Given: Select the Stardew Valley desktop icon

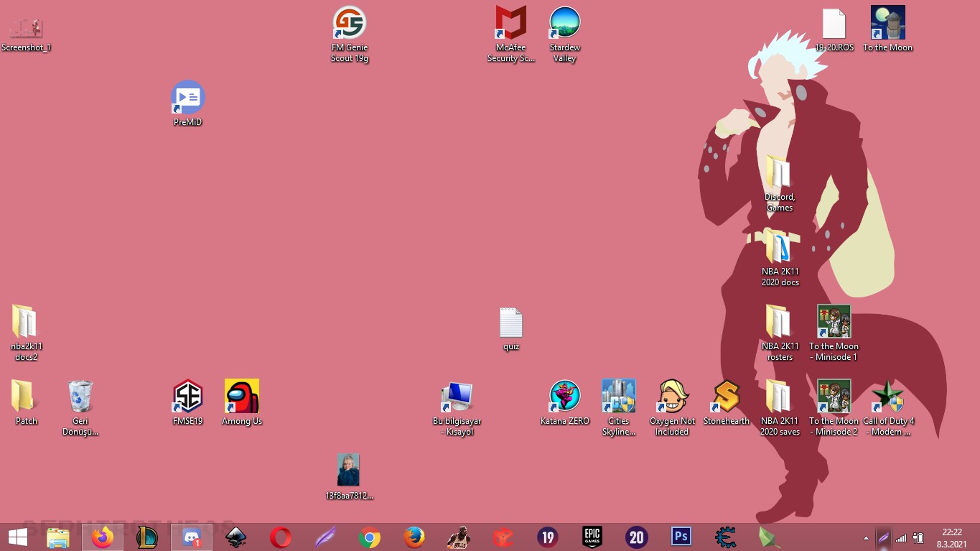Looking at the screenshot, I should coord(565,34).
